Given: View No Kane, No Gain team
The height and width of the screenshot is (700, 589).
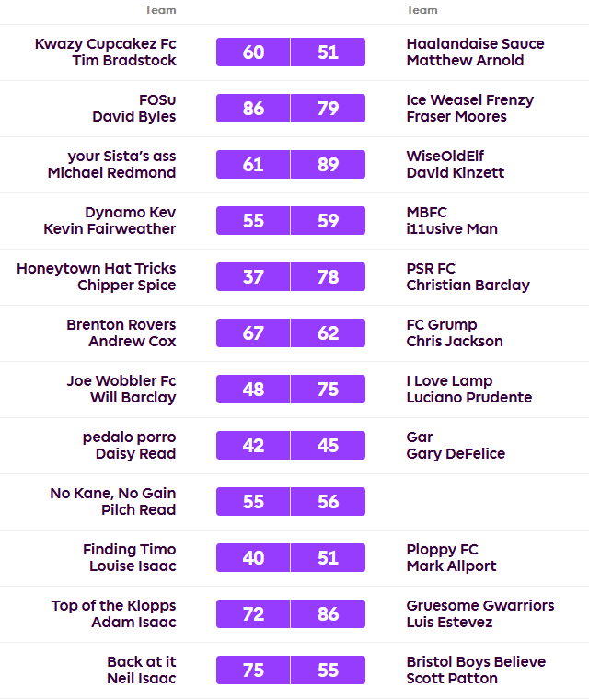Looking at the screenshot, I should click(112, 494).
